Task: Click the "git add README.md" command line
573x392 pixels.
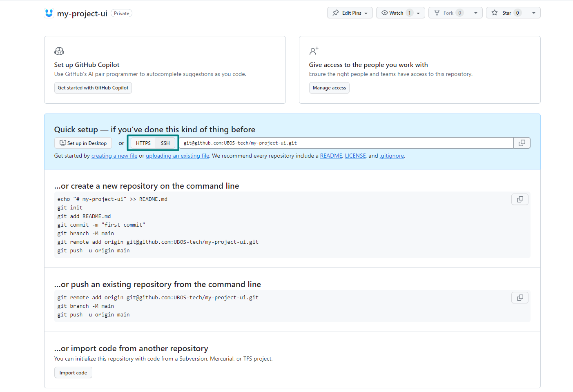Action: pos(84,216)
